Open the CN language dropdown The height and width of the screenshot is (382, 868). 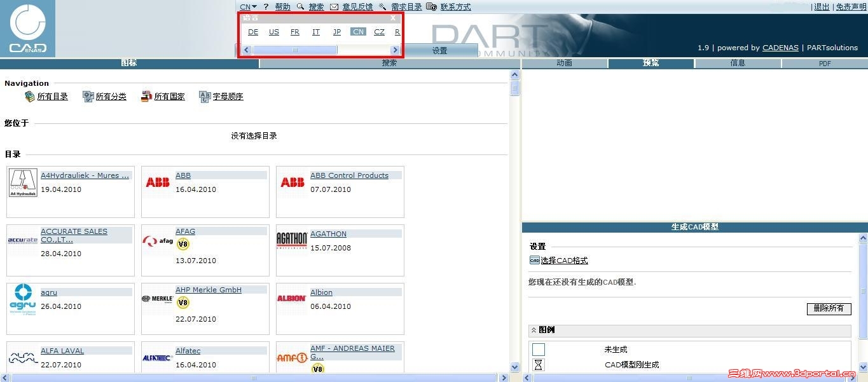[x=248, y=7]
